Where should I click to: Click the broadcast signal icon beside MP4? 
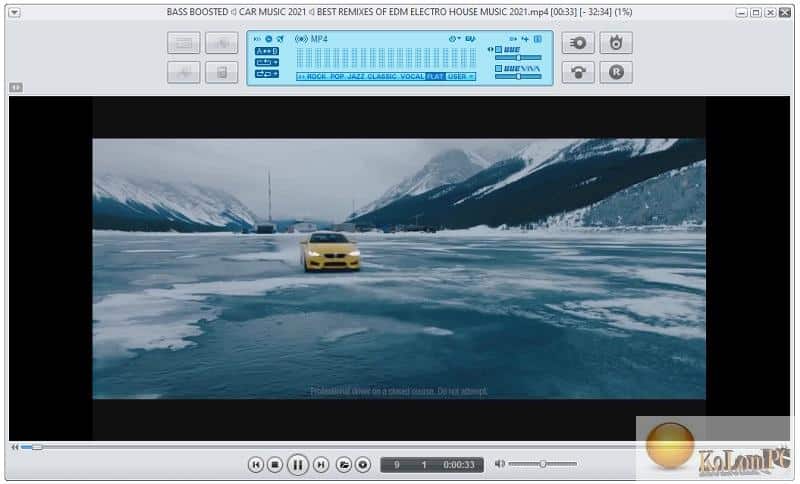click(x=301, y=39)
